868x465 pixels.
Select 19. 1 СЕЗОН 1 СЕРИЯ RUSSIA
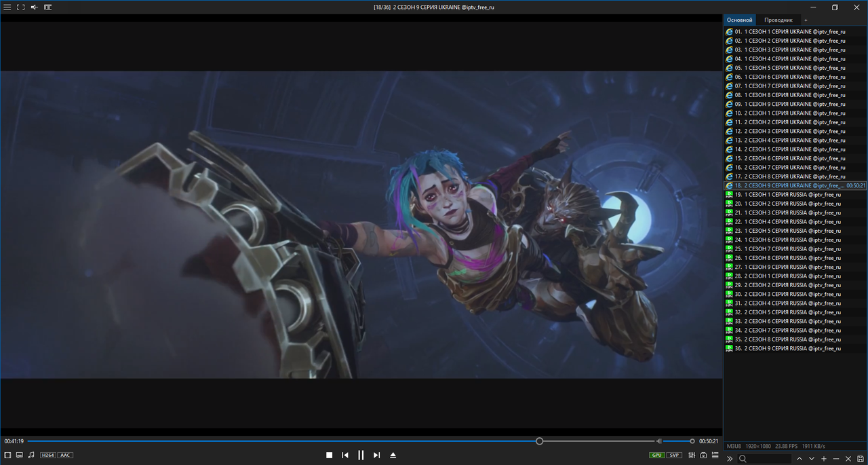click(x=795, y=194)
